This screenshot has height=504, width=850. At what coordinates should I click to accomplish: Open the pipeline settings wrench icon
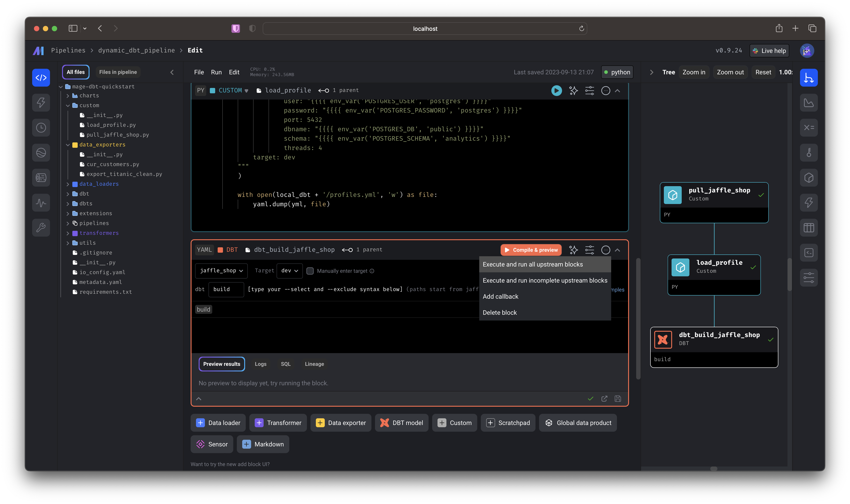pos(41,227)
